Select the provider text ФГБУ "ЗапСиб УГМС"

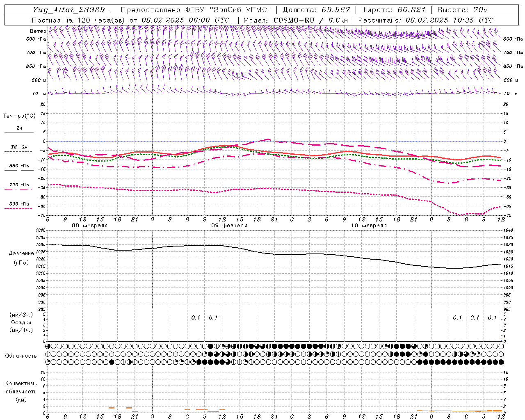pyautogui.click(x=228, y=10)
